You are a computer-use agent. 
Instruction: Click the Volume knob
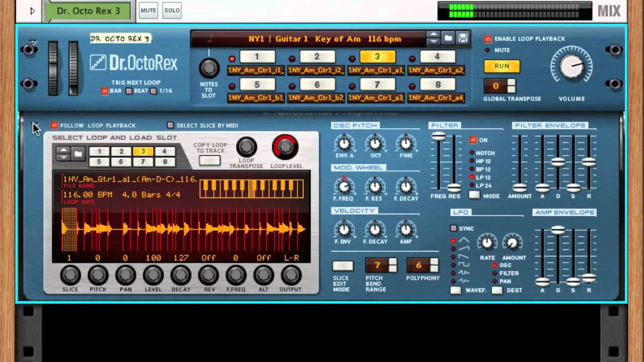(x=572, y=66)
